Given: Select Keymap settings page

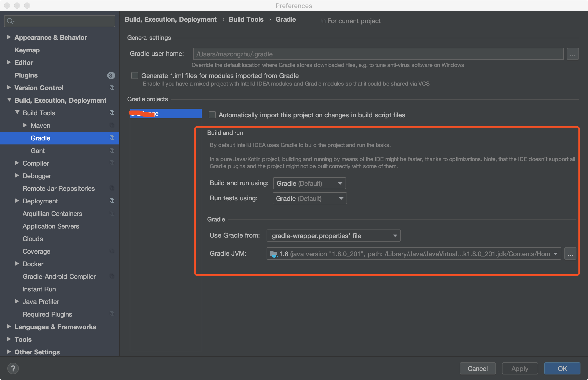Looking at the screenshot, I should point(27,50).
